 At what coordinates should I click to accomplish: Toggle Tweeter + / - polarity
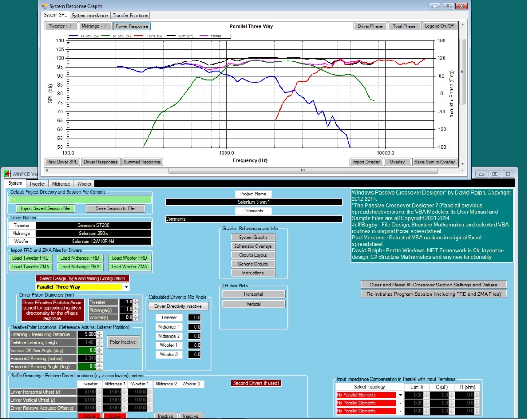(61, 26)
